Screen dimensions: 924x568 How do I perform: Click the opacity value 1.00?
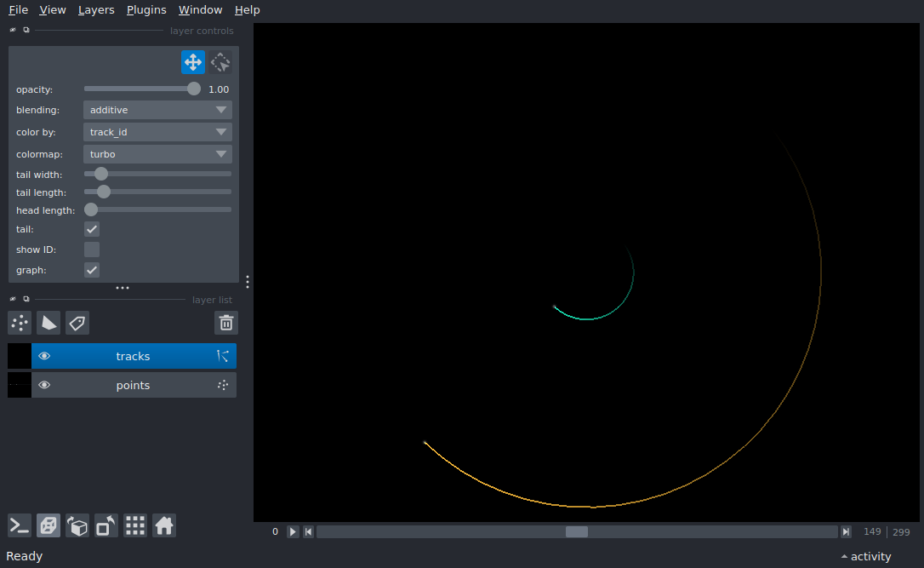[x=219, y=89]
